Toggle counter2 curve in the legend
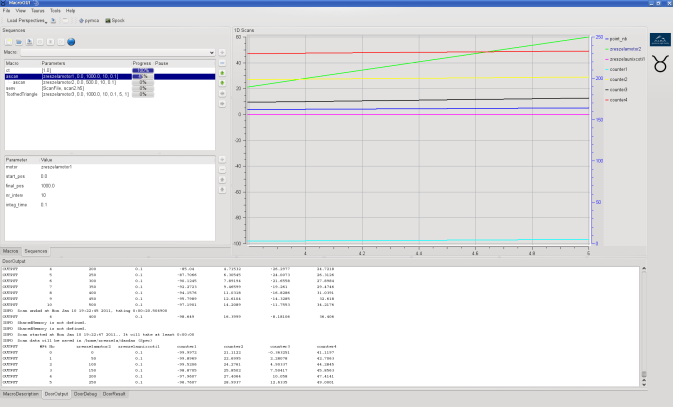This screenshot has width=673, height=407. [616, 79]
